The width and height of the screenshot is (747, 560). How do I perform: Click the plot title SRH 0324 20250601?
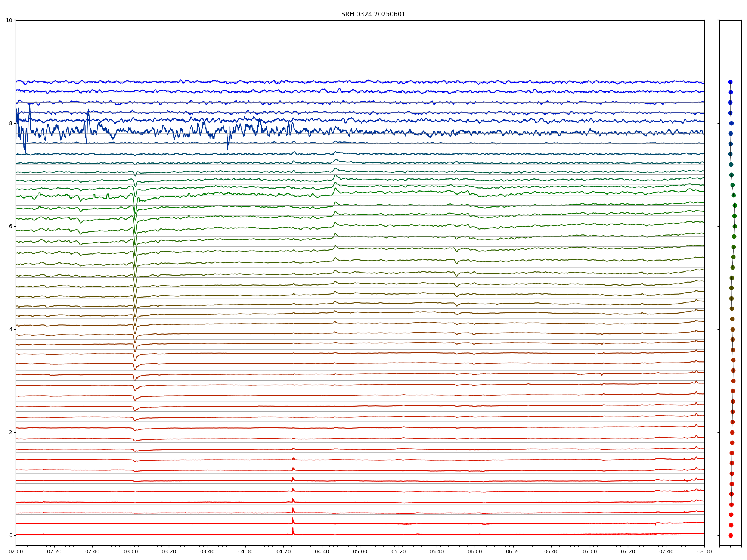(x=373, y=14)
